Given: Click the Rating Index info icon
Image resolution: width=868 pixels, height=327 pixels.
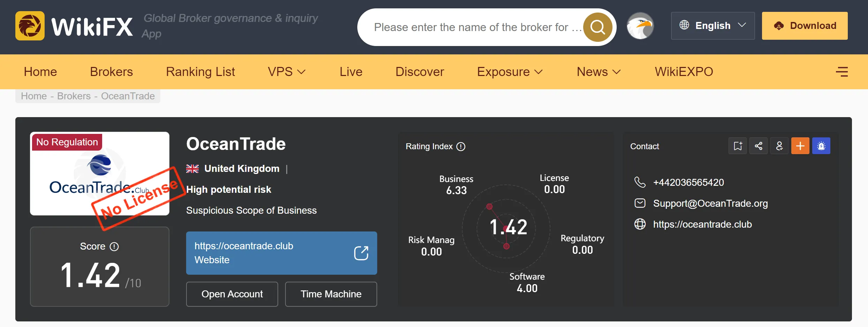Looking at the screenshot, I should tap(461, 146).
